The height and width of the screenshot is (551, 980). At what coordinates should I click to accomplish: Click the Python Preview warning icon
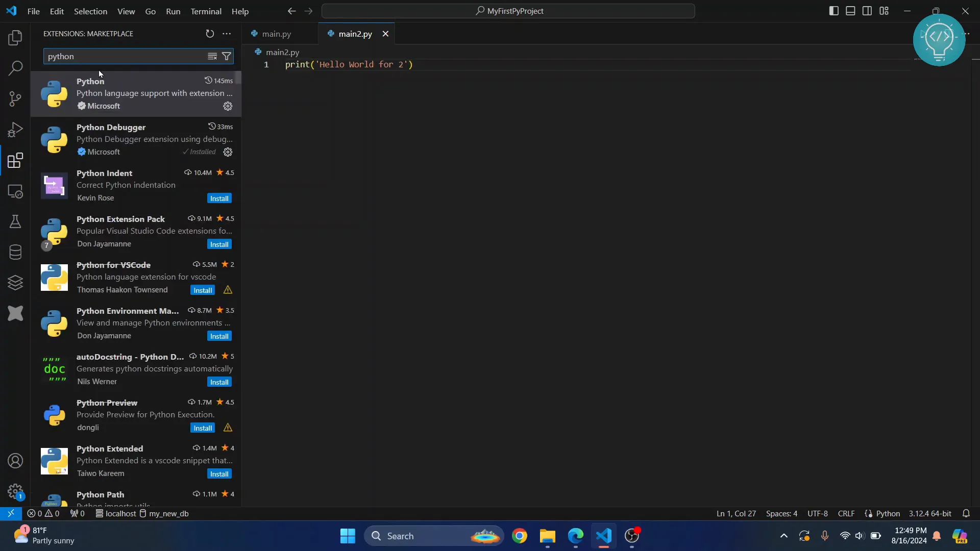pyautogui.click(x=228, y=428)
